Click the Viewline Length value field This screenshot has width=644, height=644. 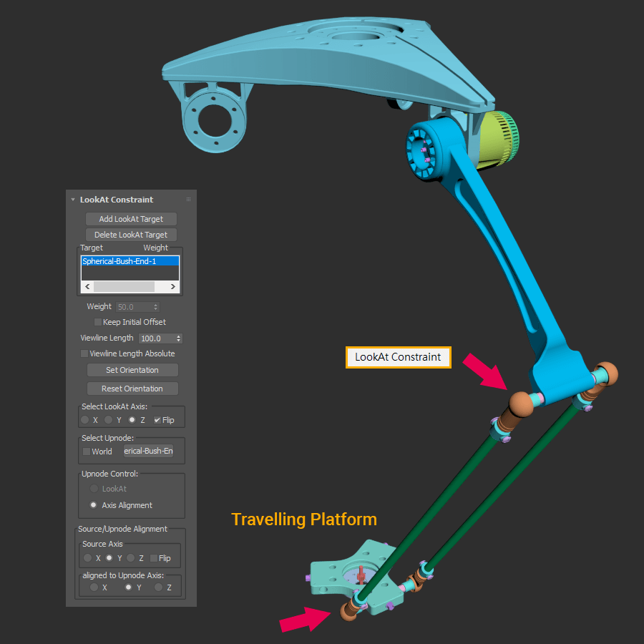[157, 338]
